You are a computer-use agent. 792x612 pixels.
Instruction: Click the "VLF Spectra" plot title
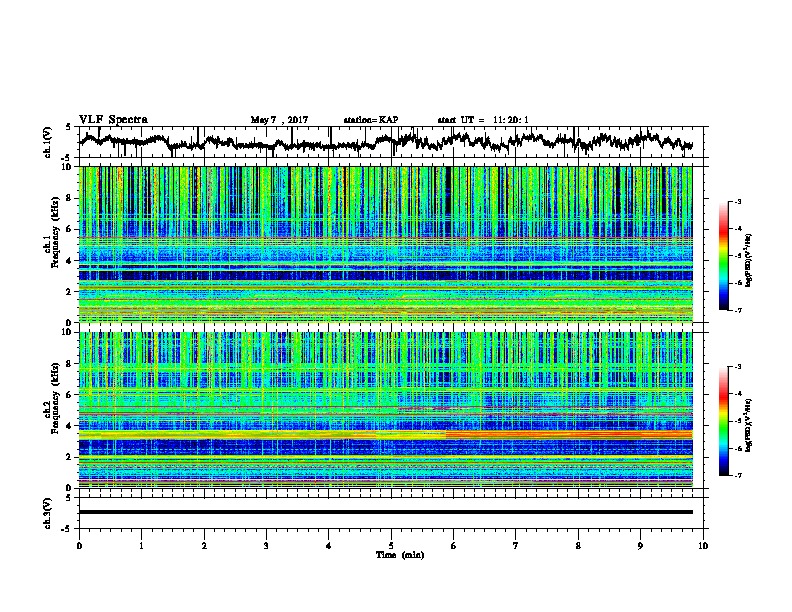click(x=113, y=120)
